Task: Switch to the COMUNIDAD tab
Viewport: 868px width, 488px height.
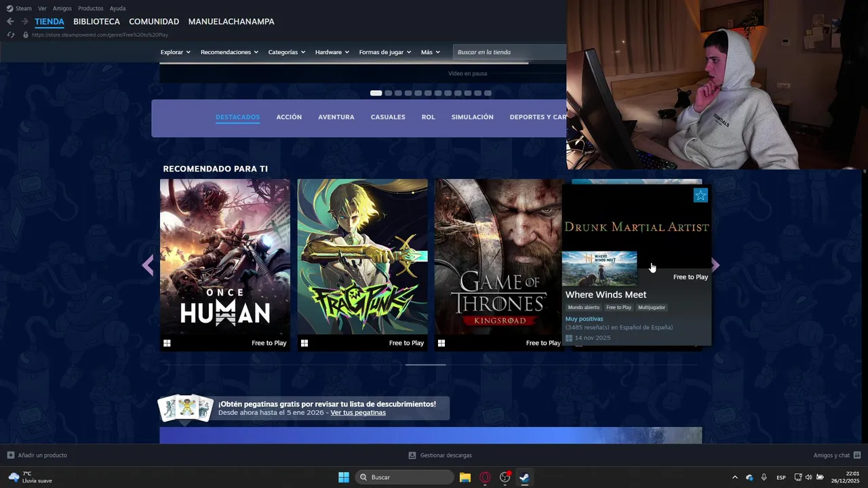Action: pos(154,22)
